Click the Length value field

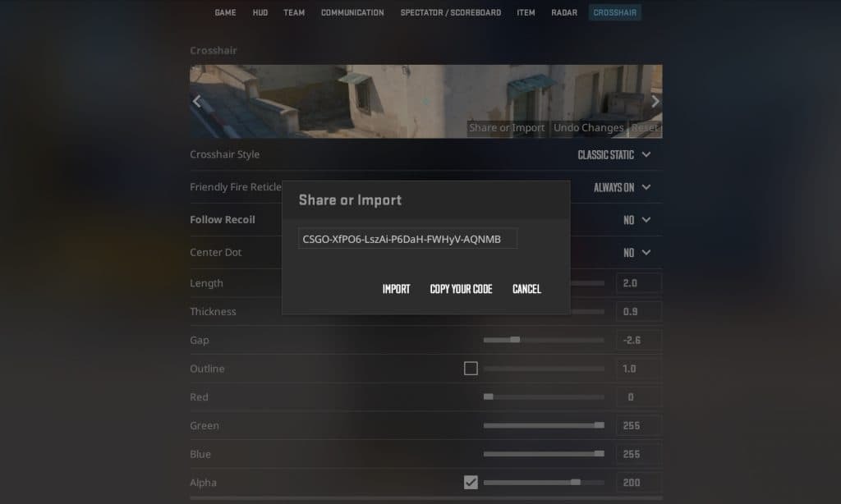pyautogui.click(x=638, y=283)
